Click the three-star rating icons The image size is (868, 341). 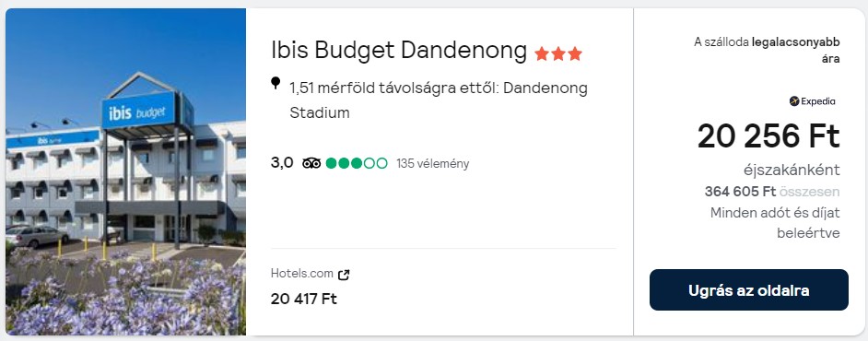pos(558,53)
